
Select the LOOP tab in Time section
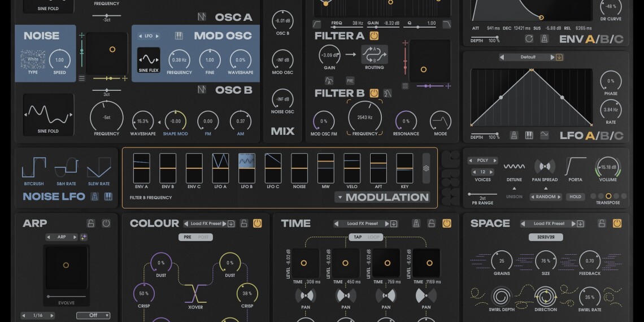pos(374,237)
